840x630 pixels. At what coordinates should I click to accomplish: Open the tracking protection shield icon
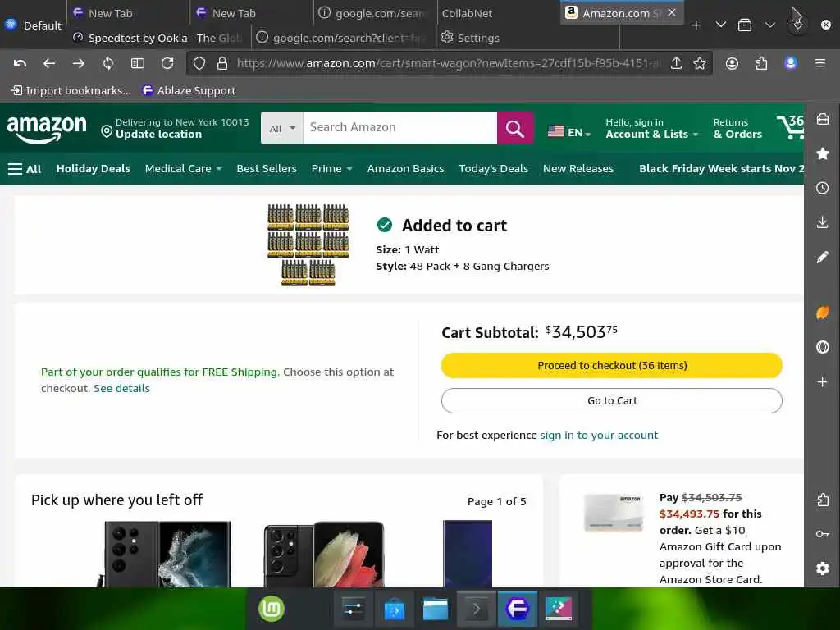[199, 63]
